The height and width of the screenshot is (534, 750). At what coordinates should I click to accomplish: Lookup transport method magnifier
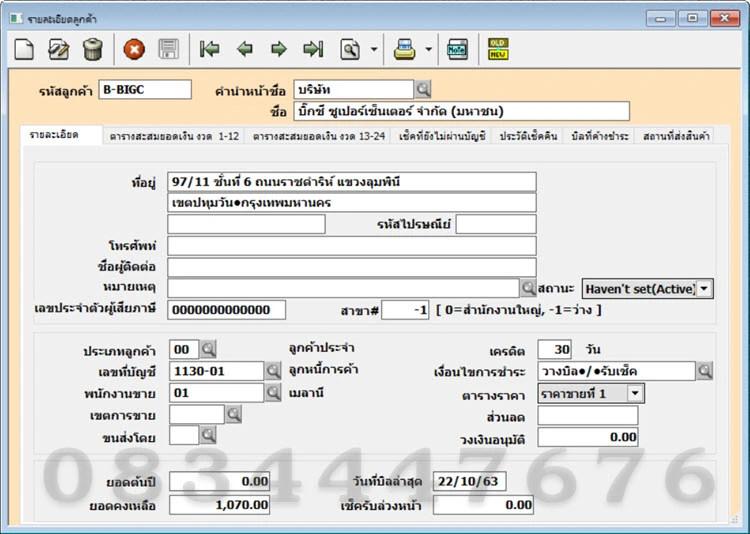click(x=208, y=435)
